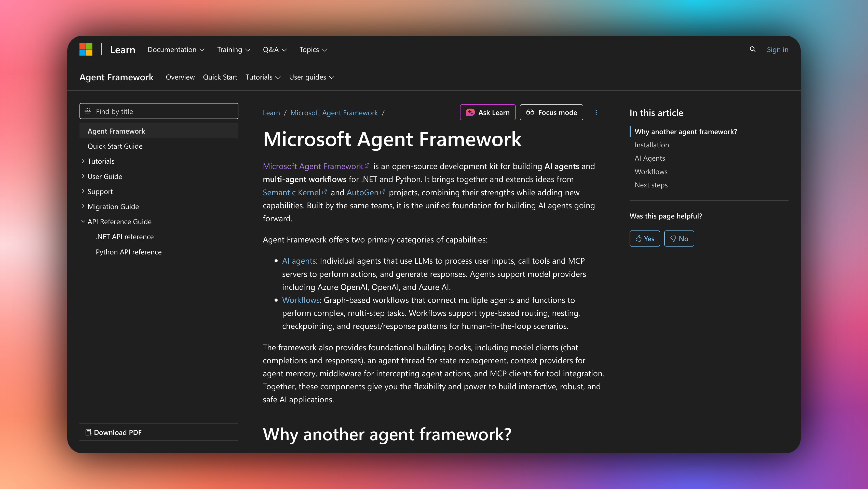Screen dimensions: 868x489
Task: Open the Topics dropdown in header
Action: tap(313, 49)
